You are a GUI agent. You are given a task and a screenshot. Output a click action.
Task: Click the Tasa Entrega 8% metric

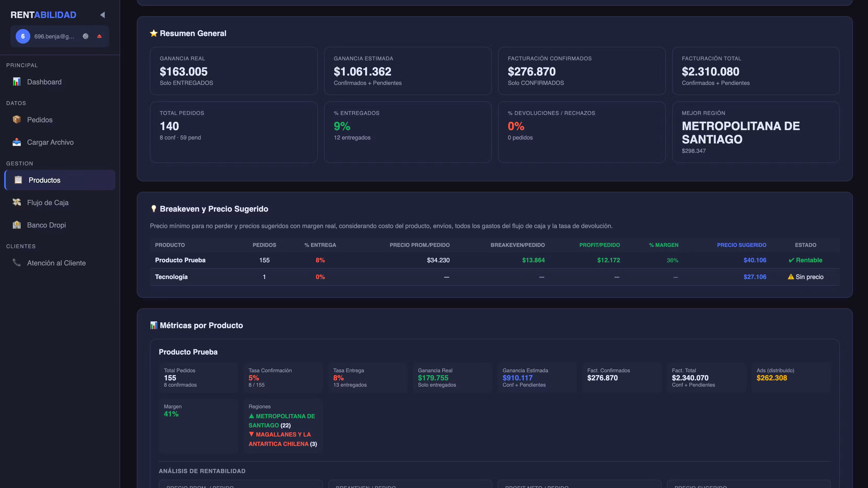(x=367, y=377)
